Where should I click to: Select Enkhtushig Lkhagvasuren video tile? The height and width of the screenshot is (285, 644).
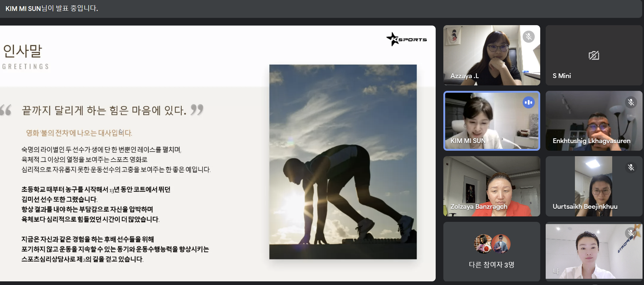[x=594, y=121]
